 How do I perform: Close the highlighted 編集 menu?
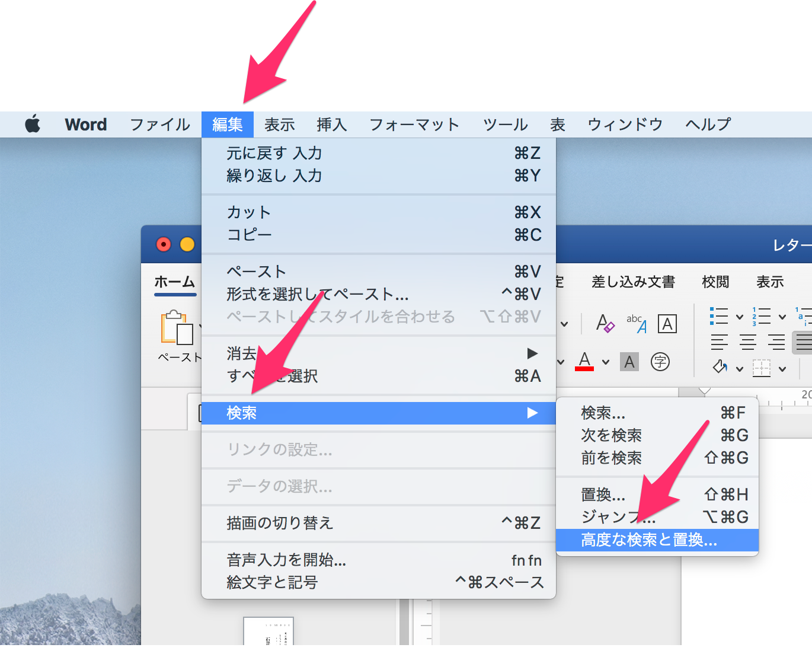click(228, 125)
